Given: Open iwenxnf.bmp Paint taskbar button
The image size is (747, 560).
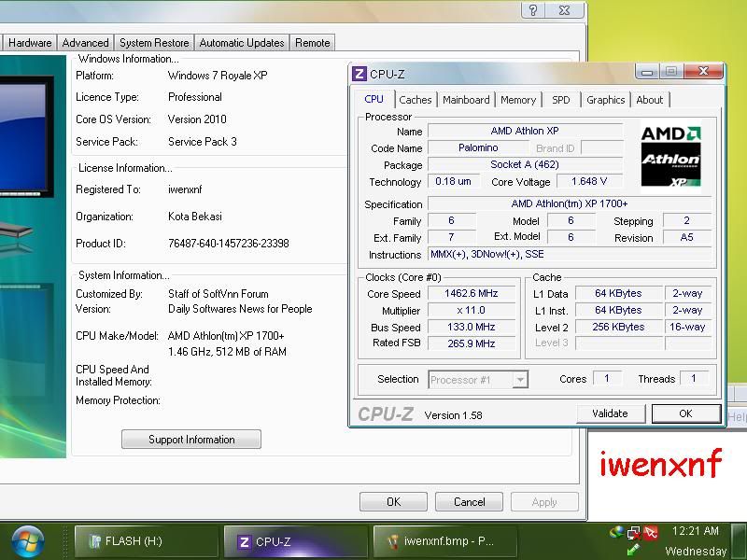Looking at the screenshot, I should tap(445, 541).
